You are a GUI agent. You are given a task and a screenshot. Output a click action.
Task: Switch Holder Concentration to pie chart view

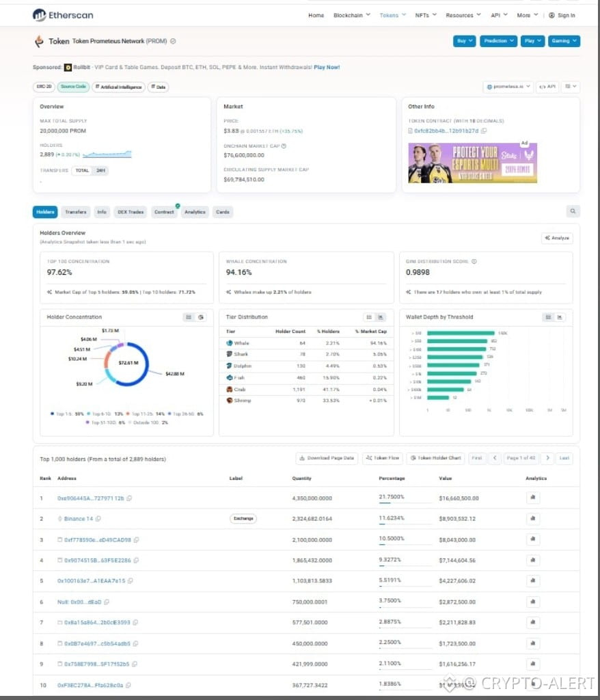201,317
